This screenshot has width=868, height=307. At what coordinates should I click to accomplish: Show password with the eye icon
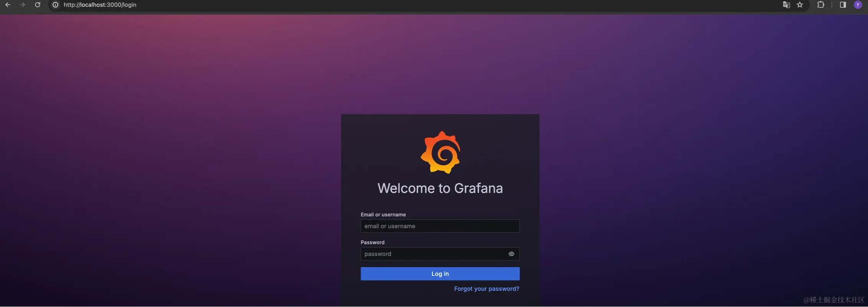(x=511, y=254)
